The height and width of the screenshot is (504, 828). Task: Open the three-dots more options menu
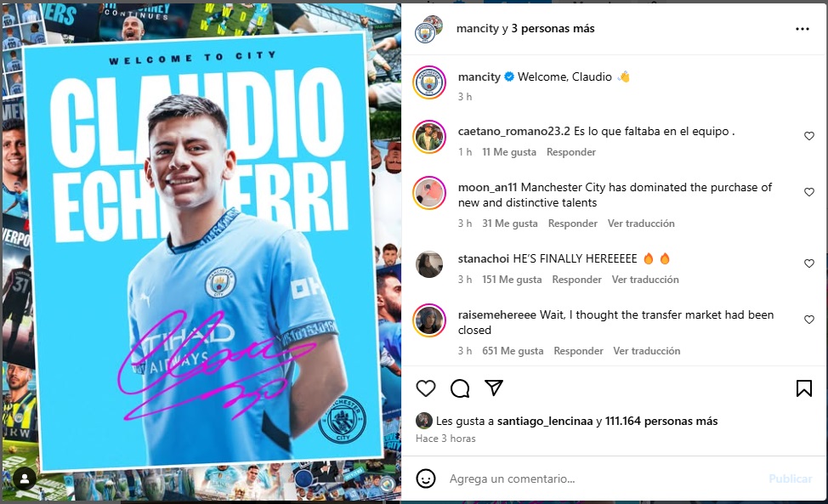point(802,29)
